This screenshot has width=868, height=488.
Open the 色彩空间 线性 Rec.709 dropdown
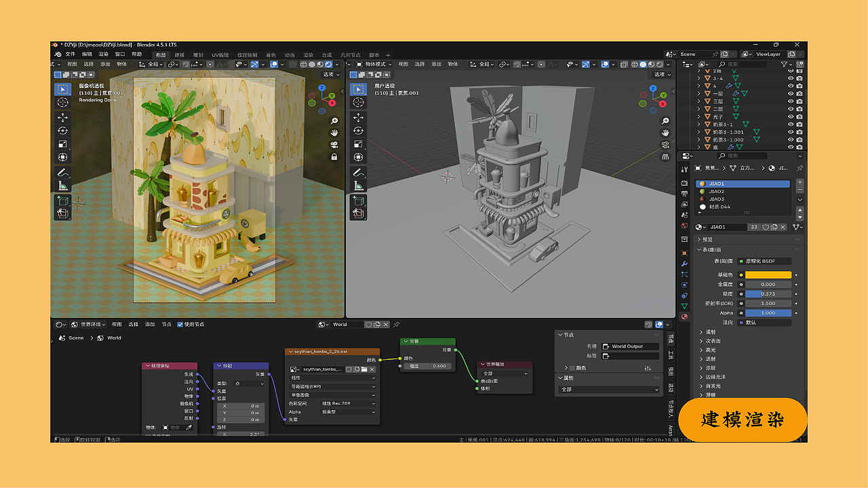click(x=349, y=403)
